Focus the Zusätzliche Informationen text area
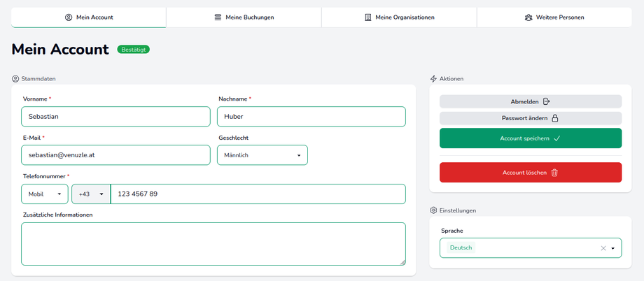644x281 pixels. (213, 244)
